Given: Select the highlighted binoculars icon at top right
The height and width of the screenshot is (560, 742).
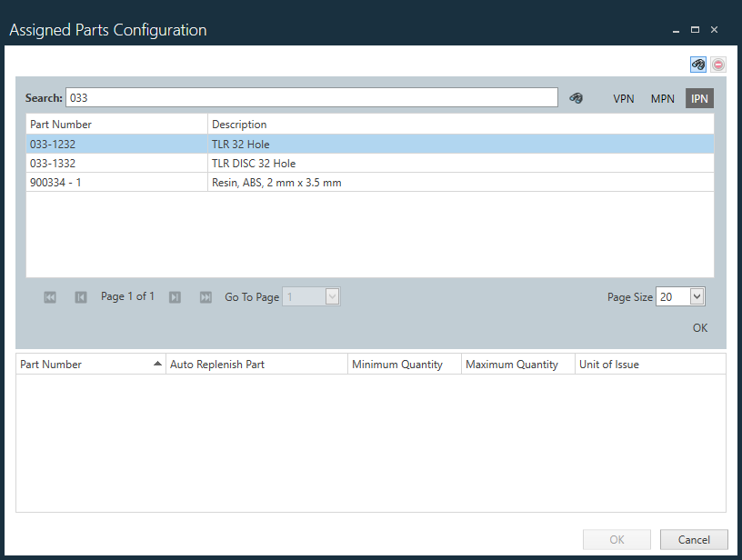Looking at the screenshot, I should pos(697,64).
